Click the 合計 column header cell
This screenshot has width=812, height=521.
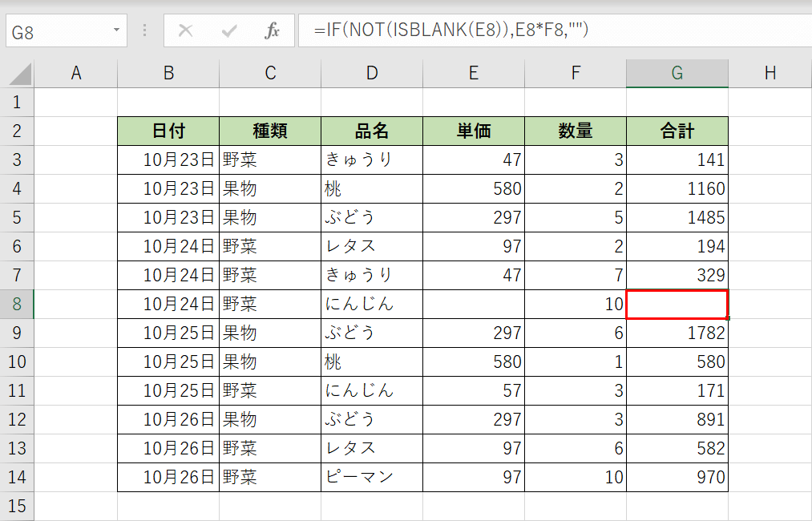677,130
